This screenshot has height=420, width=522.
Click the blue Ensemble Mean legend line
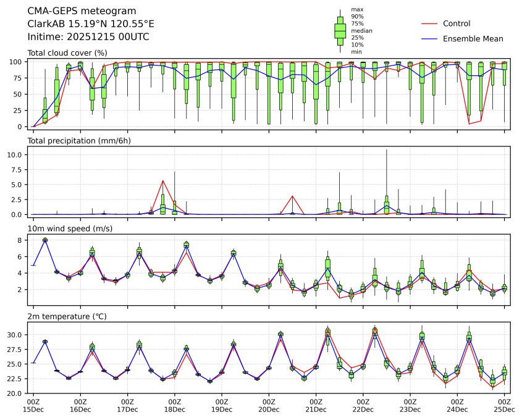pyautogui.click(x=431, y=38)
